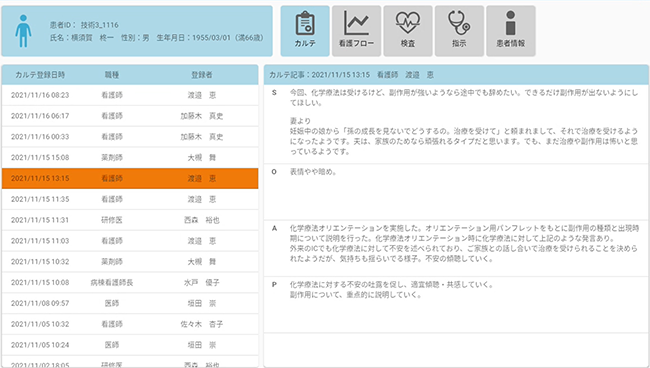Click the 水戸 優子 registrant cell

201,283
